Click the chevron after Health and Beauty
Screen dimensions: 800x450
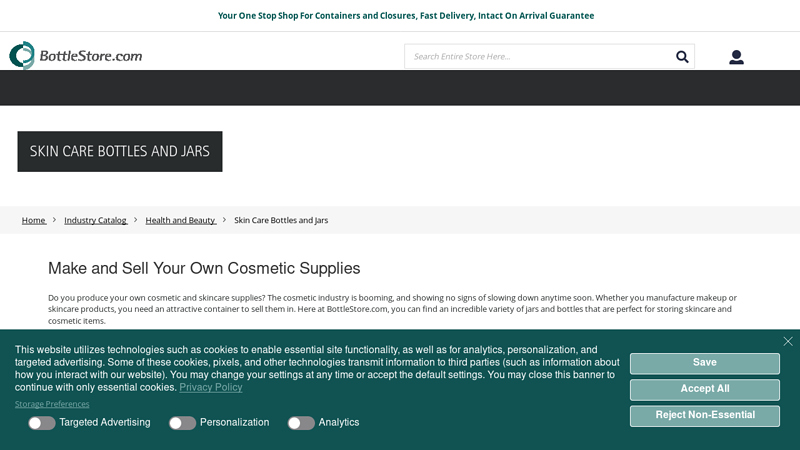point(225,220)
